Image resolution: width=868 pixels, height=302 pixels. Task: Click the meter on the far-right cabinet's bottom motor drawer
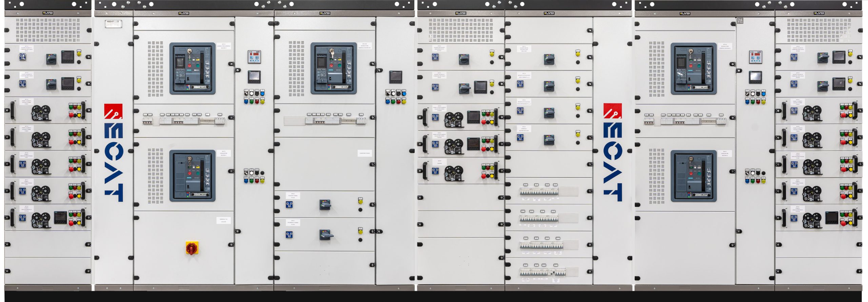click(832, 218)
